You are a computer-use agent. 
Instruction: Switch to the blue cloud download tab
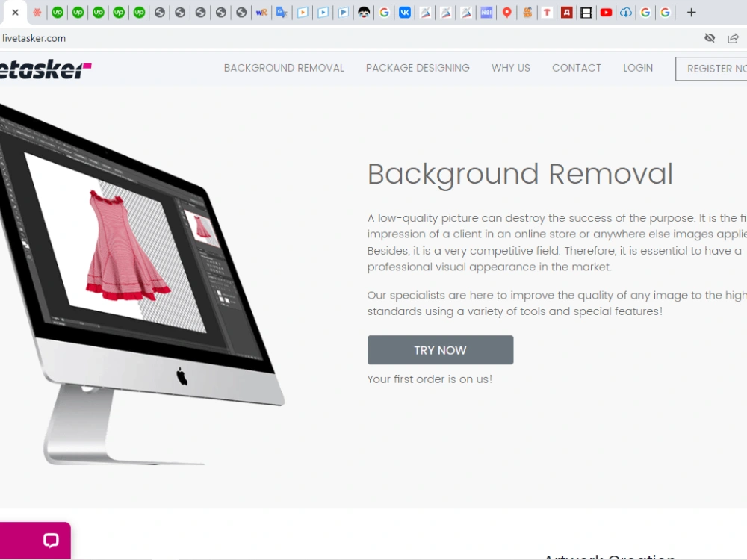click(626, 13)
